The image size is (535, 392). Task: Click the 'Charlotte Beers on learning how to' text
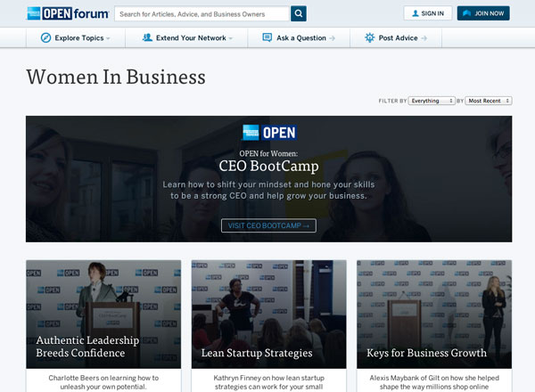point(103,378)
